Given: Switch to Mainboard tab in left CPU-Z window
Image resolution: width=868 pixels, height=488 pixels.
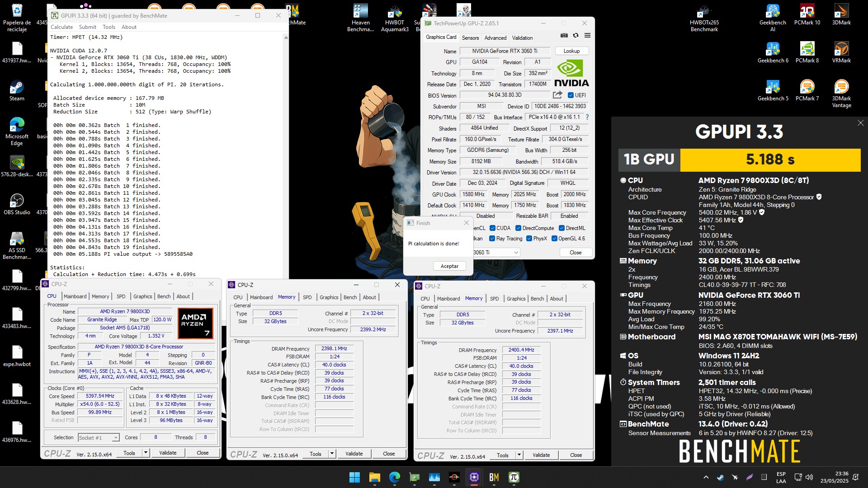Looking at the screenshot, I should pyautogui.click(x=75, y=296).
